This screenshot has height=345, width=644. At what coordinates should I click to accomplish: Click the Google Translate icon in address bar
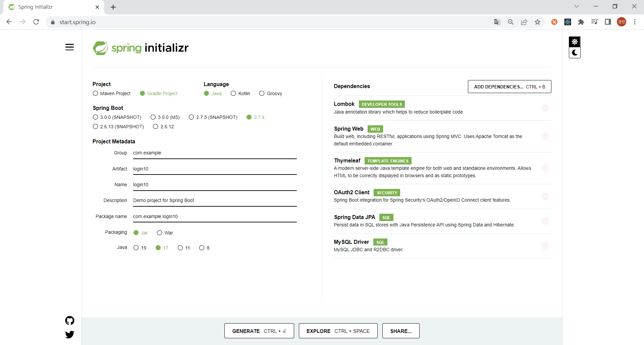click(x=497, y=22)
